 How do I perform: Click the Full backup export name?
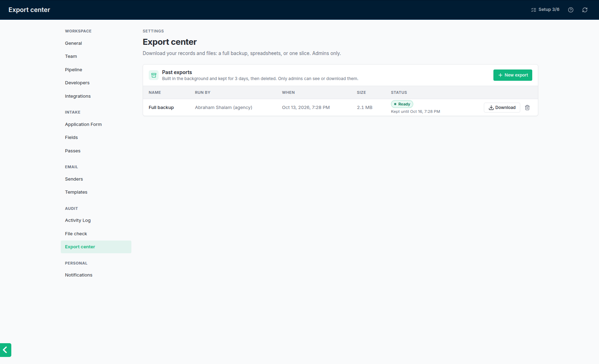pos(161,108)
